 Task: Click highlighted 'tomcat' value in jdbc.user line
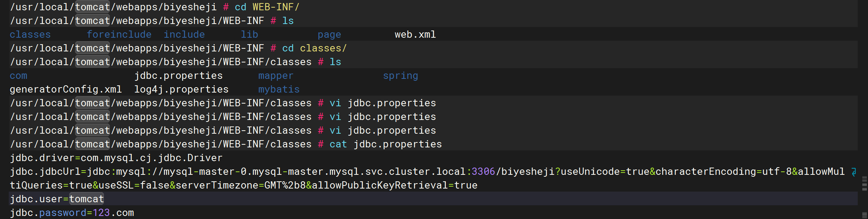(x=87, y=199)
